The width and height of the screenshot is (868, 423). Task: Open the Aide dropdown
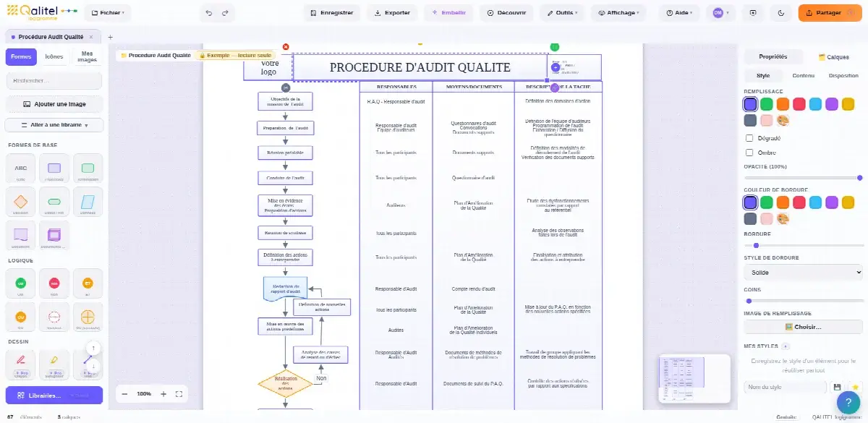(679, 12)
